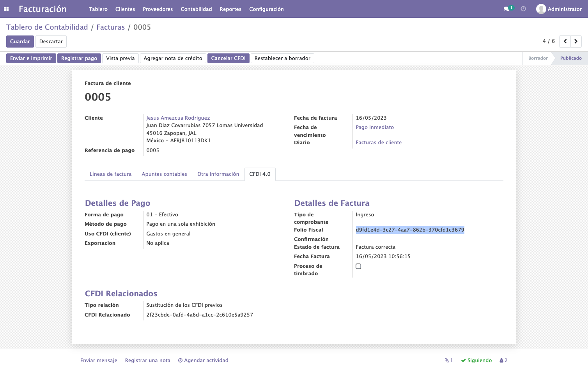The height and width of the screenshot is (368, 588).
Task: Show followers count icon
Action: (x=503, y=361)
